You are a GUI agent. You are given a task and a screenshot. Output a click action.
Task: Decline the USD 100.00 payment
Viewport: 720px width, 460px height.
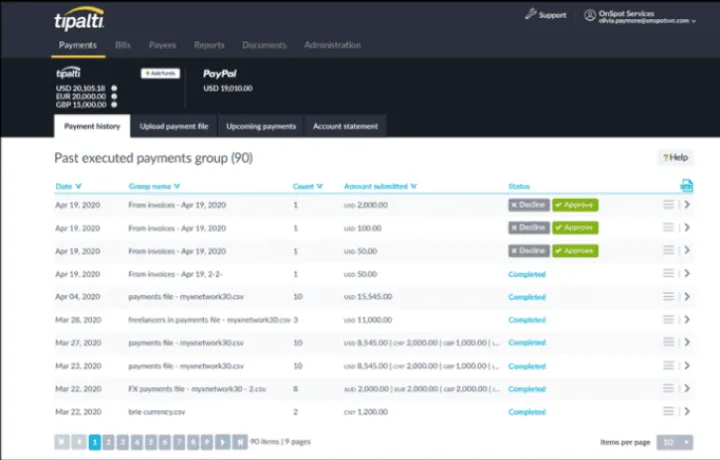(x=528, y=227)
